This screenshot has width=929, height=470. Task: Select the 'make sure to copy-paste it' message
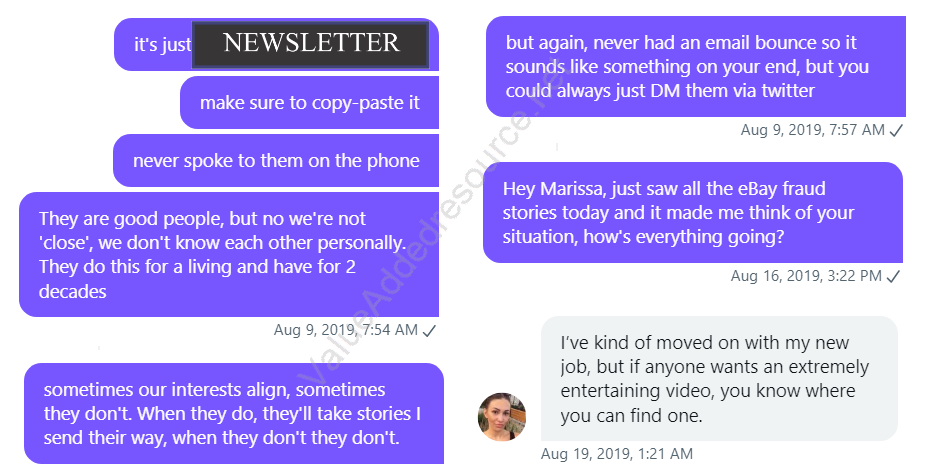pyautogui.click(x=309, y=103)
